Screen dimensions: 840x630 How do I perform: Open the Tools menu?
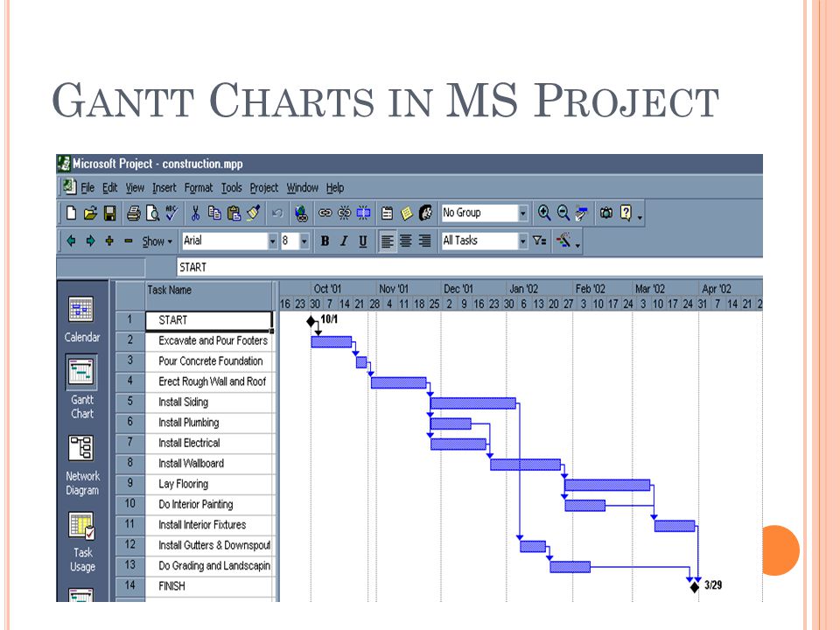(231, 187)
